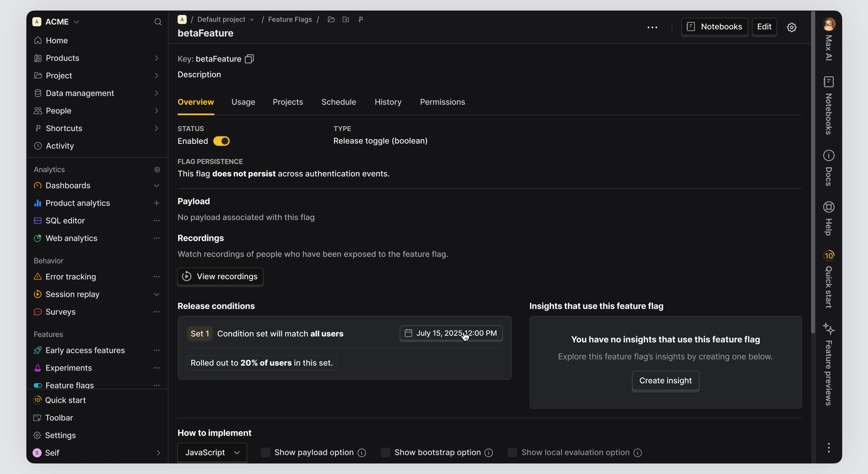Copy the betaFeature key to clipboard
Image resolution: width=868 pixels, height=474 pixels.
click(x=249, y=59)
